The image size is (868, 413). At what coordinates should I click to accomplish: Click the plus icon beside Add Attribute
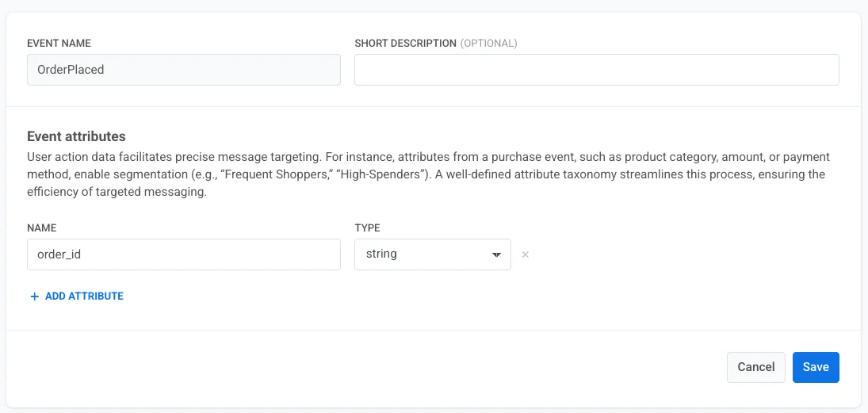click(x=34, y=296)
